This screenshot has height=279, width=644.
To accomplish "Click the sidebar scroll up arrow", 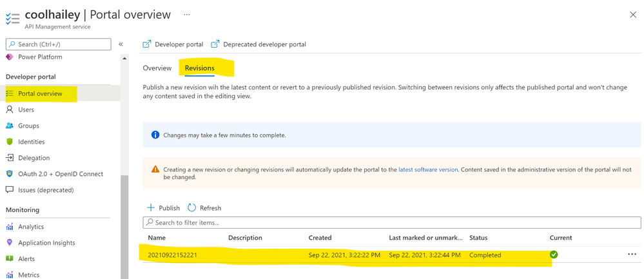I will (x=124, y=59).
